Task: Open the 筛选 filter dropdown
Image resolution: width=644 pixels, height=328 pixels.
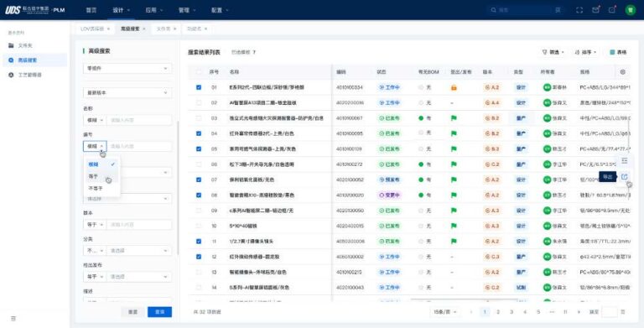Action: 553,52
